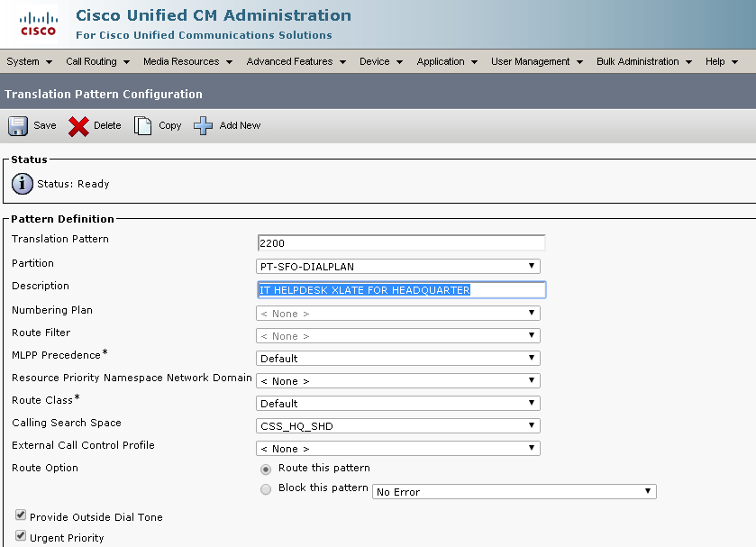Select Route this pattern radio button

coord(266,469)
